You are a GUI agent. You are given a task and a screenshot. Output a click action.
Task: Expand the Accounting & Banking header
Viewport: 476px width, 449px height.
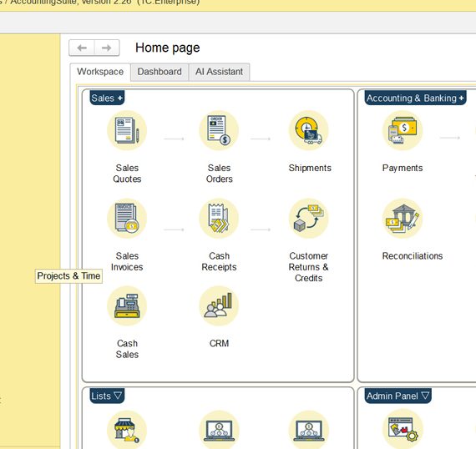[415, 98]
